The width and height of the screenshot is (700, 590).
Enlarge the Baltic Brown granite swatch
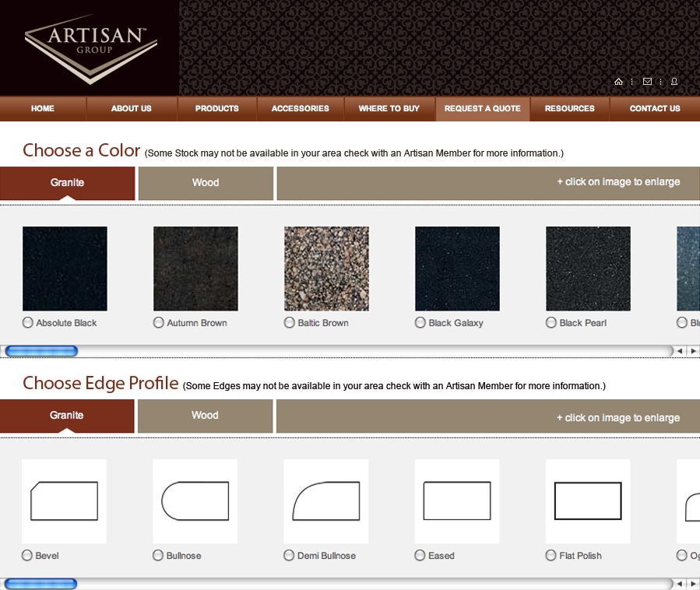(326, 269)
